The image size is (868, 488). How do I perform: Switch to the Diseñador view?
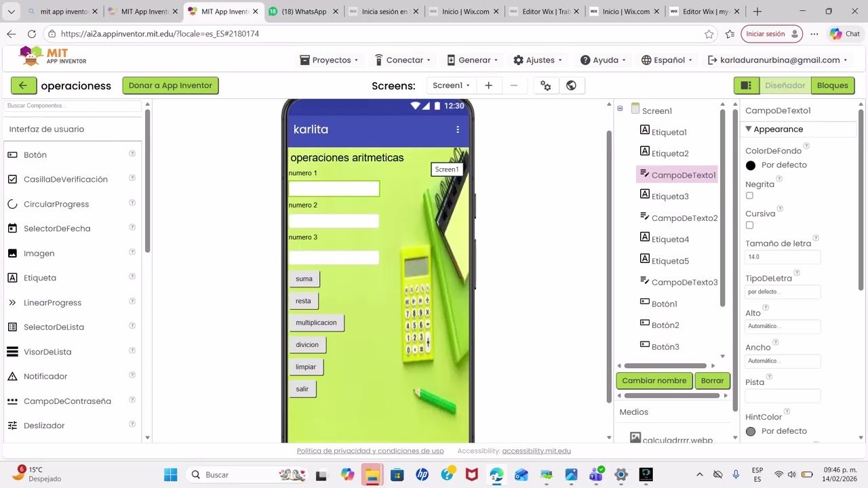(785, 85)
